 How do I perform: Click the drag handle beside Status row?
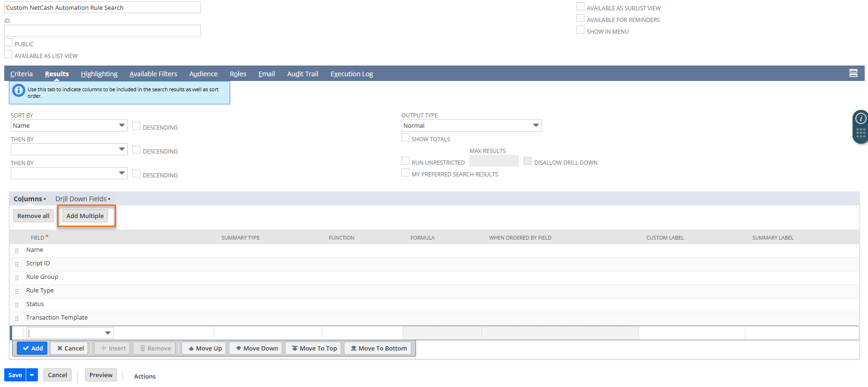point(17,305)
